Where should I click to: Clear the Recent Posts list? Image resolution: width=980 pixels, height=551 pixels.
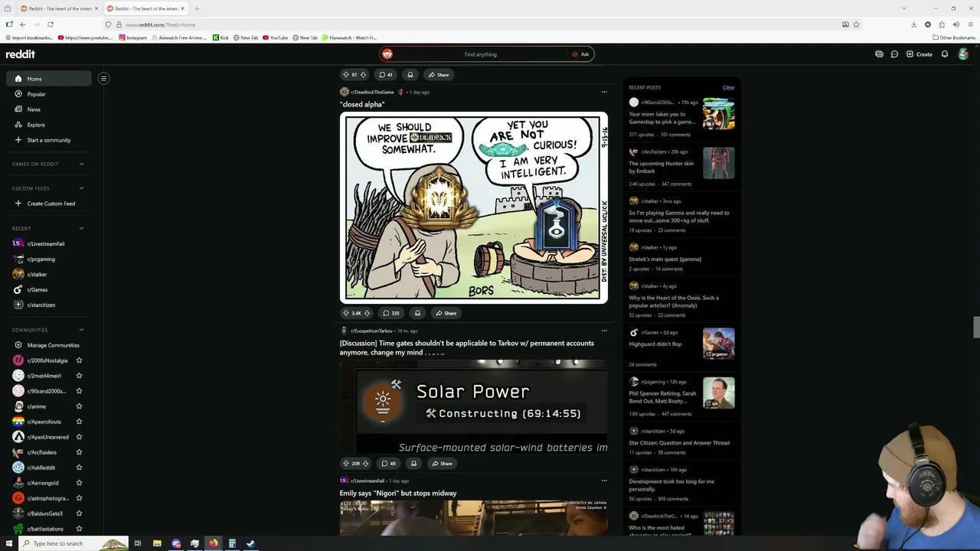pos(728,87)
